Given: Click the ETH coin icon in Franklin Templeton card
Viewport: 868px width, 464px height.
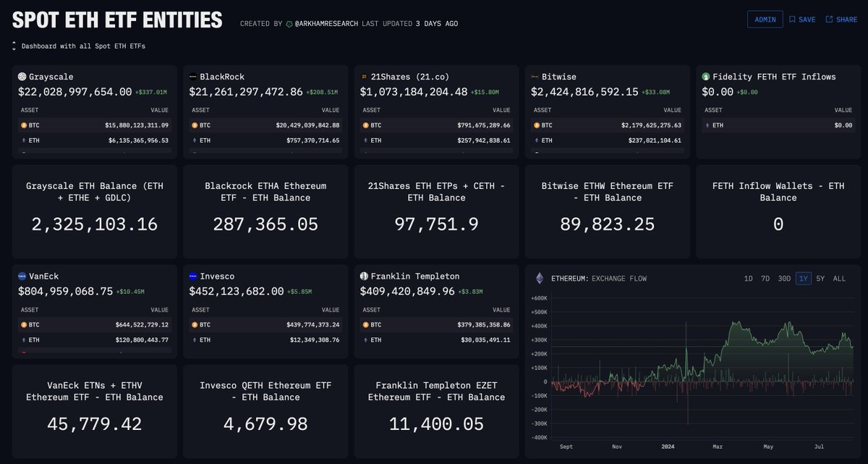Looking at the screenshot, I should tap(366, 339).
